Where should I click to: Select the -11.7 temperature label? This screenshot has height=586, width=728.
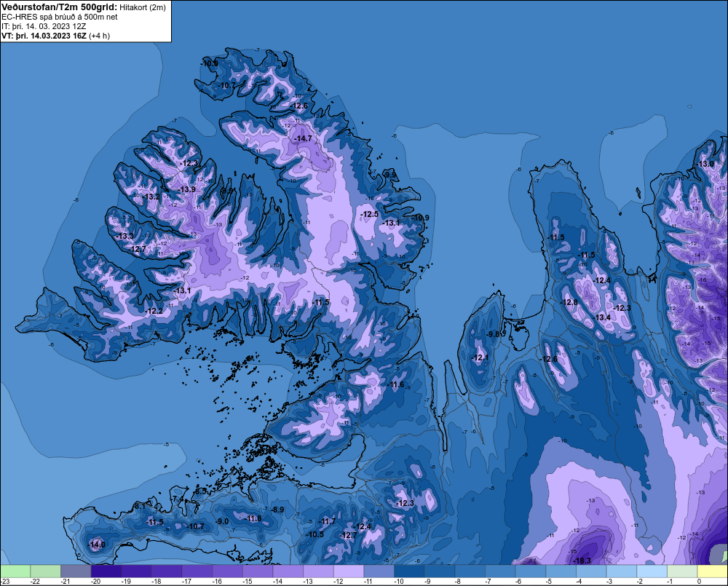pyautogui.click(x=327, y=521)
